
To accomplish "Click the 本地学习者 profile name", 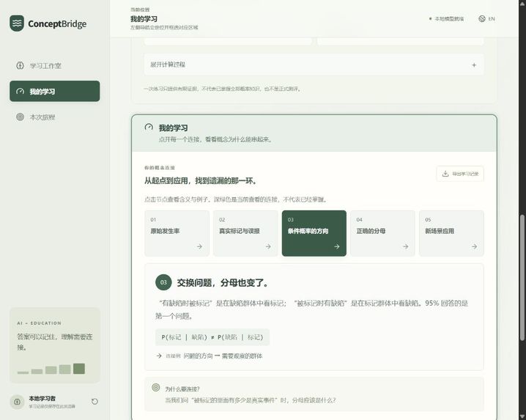I will pyautogui.click(x=42, y=399).
